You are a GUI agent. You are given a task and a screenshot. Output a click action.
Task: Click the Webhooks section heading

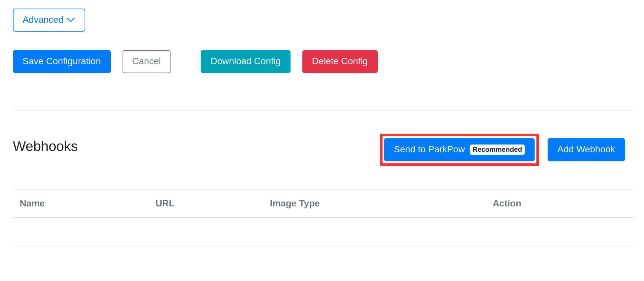[x=45, y=146]
